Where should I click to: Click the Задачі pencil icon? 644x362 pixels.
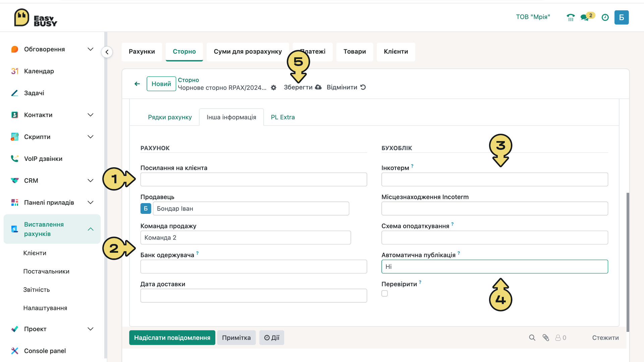[14, 93]
